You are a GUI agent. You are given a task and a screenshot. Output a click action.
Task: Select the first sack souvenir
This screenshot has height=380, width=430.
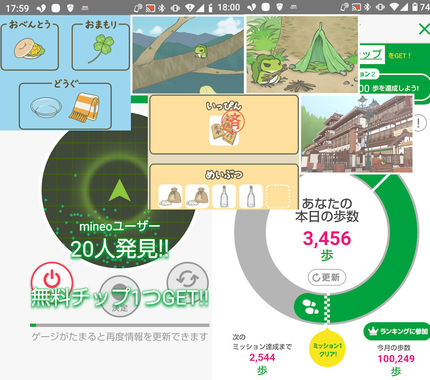click(x=170, y=196)
